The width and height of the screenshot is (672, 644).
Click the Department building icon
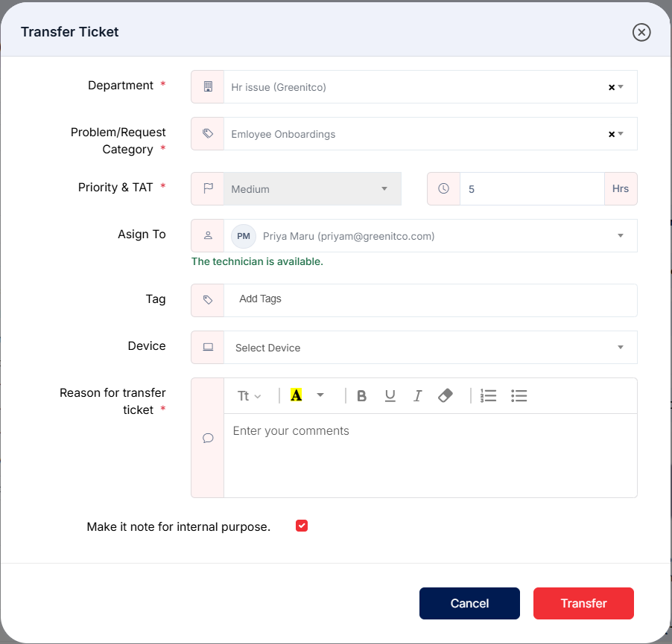(x=208, y=86)
